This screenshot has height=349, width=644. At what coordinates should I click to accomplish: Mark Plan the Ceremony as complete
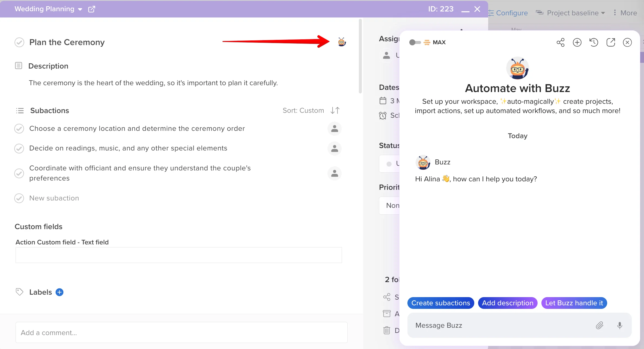[x=19, y=42]
